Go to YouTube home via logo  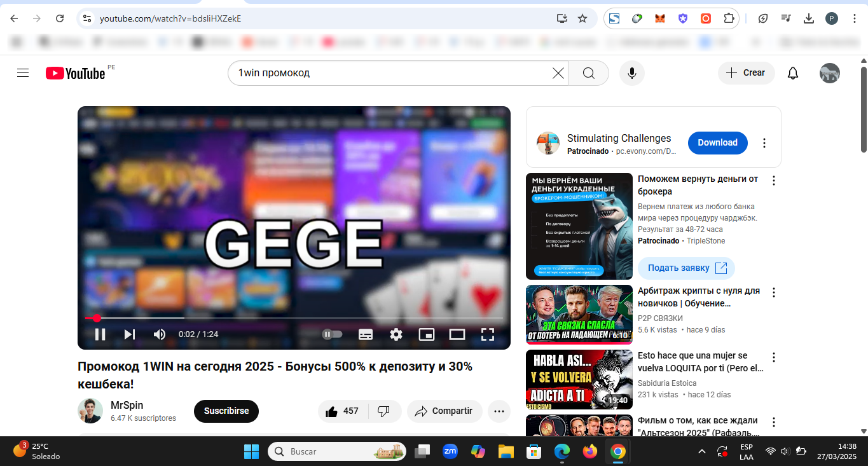click(76, 73)
